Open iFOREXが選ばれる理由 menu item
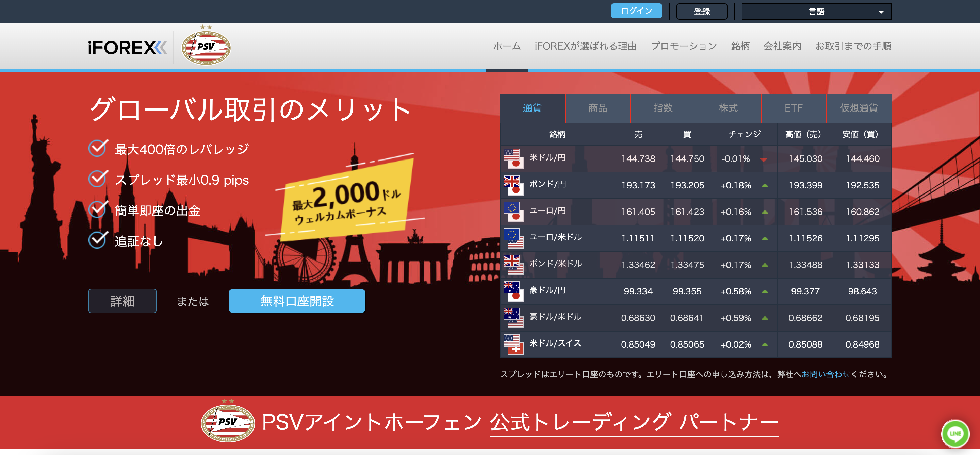Screen dimensions: 980x455 (586, 46)
